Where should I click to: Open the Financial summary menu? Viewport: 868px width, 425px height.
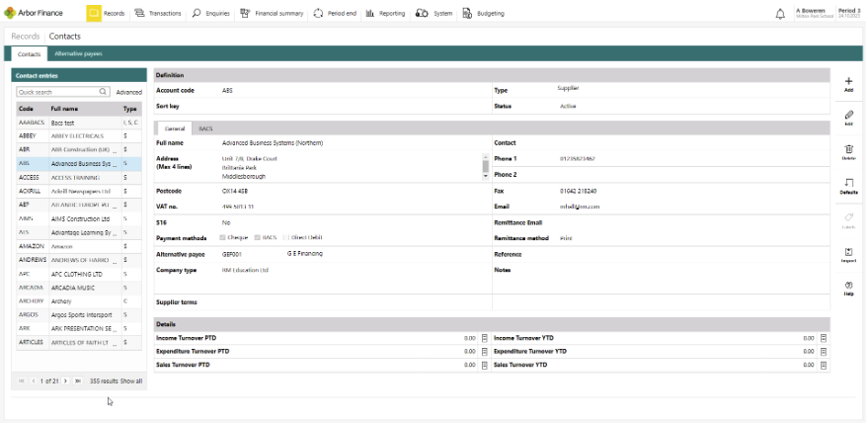pyautogui.click(x=272, y=13)
